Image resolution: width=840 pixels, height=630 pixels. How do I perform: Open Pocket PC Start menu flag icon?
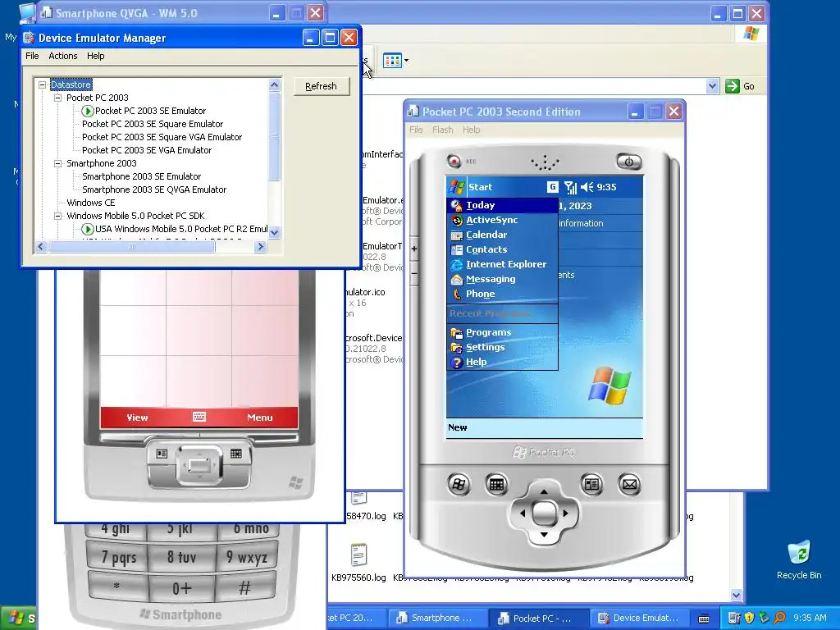click(x=456, y=187)
